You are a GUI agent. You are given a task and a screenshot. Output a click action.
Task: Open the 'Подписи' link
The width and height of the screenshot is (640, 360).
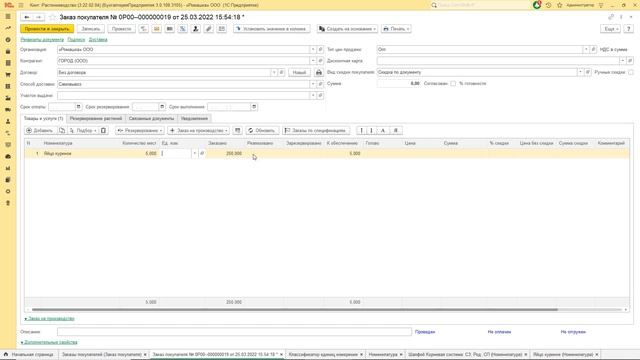(x=76, y=40)
